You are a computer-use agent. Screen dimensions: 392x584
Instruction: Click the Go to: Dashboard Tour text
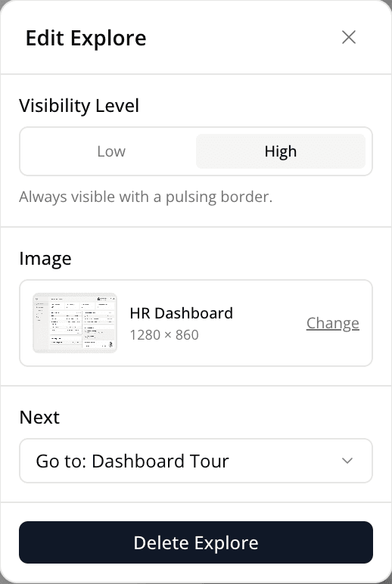click(132, 461)
